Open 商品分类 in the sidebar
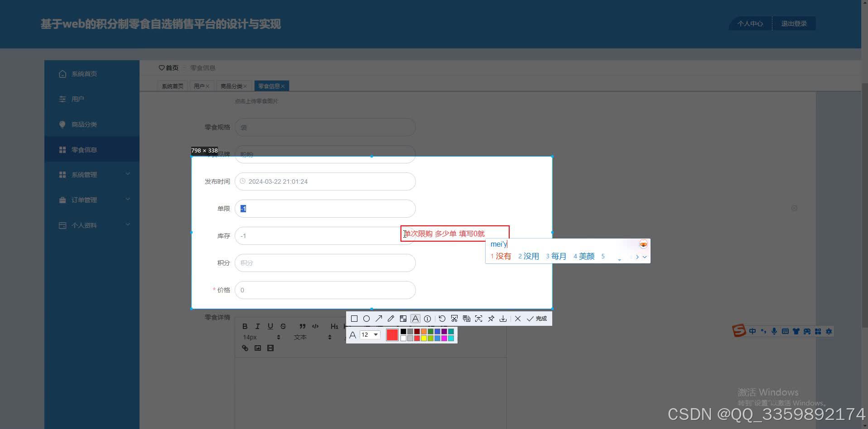 click(x=92, y=124)
